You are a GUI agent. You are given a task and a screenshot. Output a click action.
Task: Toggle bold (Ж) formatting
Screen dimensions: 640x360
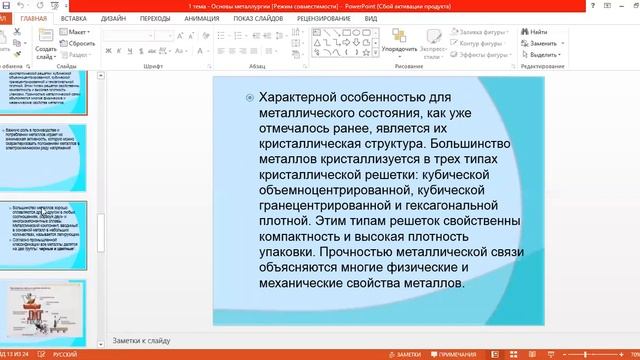108,51
